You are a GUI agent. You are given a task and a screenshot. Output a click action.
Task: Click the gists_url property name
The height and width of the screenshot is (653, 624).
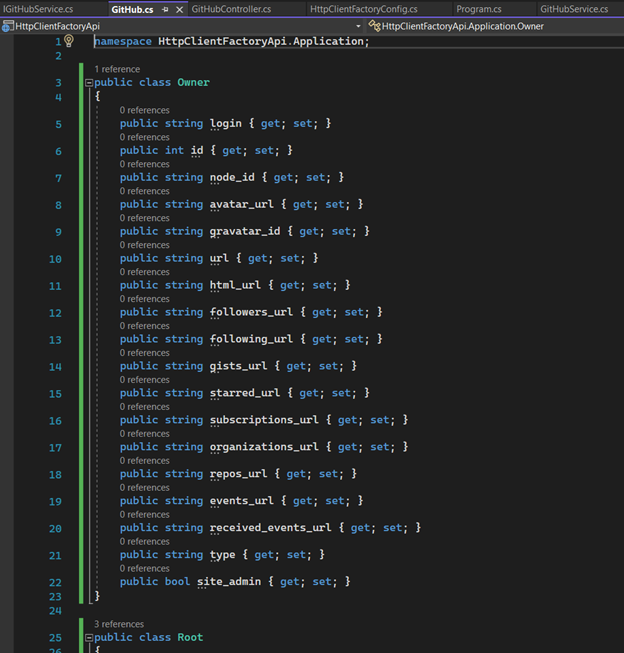[x=238, y=366]
